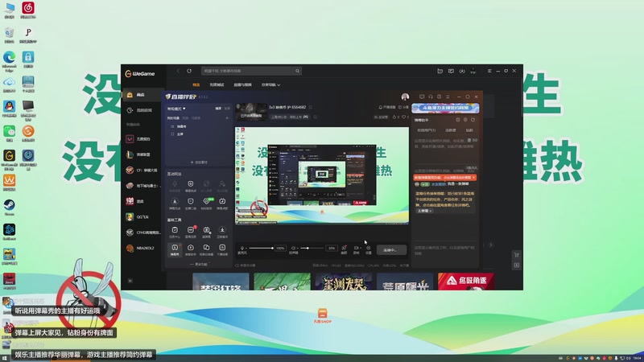Screen dimensions: 644x362
Task: Open the message icon in companion title bar
Action: pos(422,97)
